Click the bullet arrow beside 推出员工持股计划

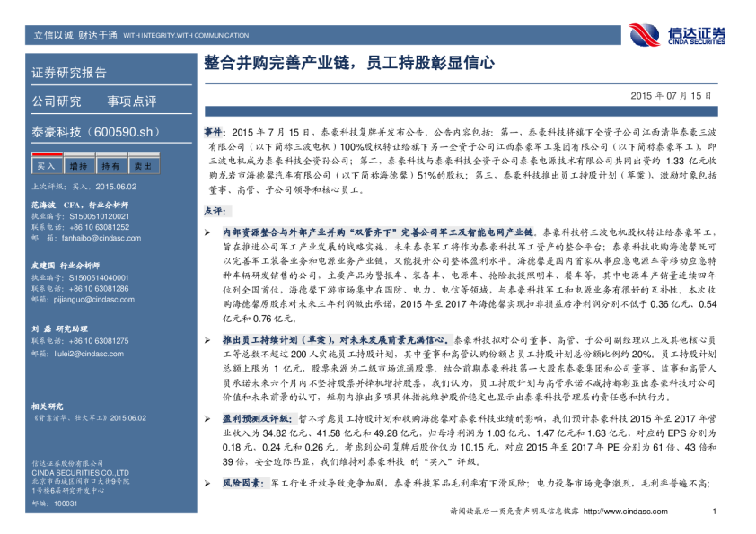(x=207, y=341)
